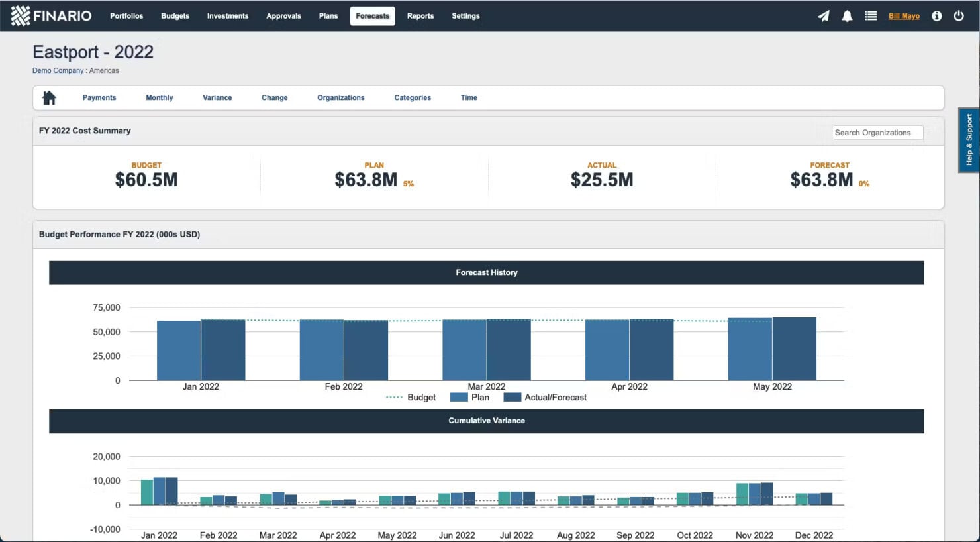Select the home icon in the sub-navigation
The width and height of the screenshot is (980, 542).
click(x=49, y=97)
